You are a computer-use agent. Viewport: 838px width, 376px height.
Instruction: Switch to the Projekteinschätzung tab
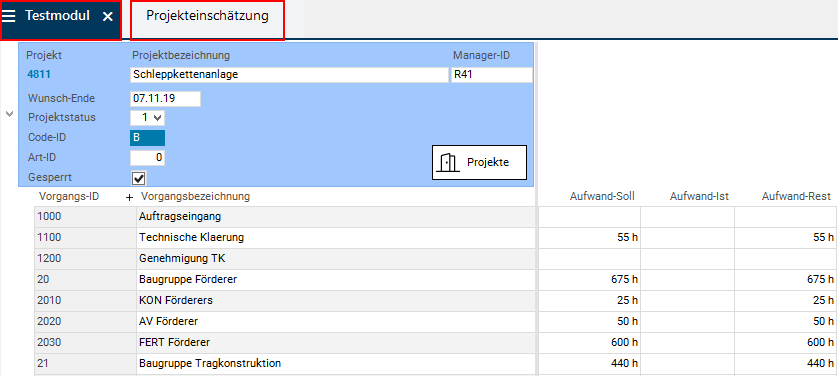pyautogui.click(x=207, y=16)
